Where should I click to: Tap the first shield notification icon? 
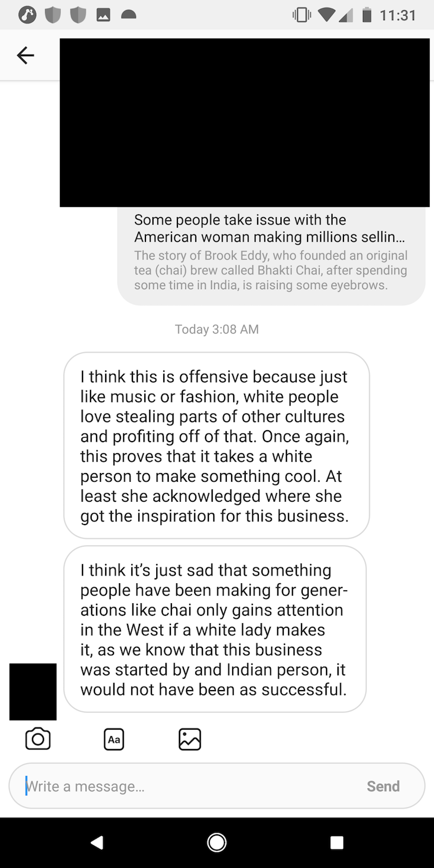point(53,16)
